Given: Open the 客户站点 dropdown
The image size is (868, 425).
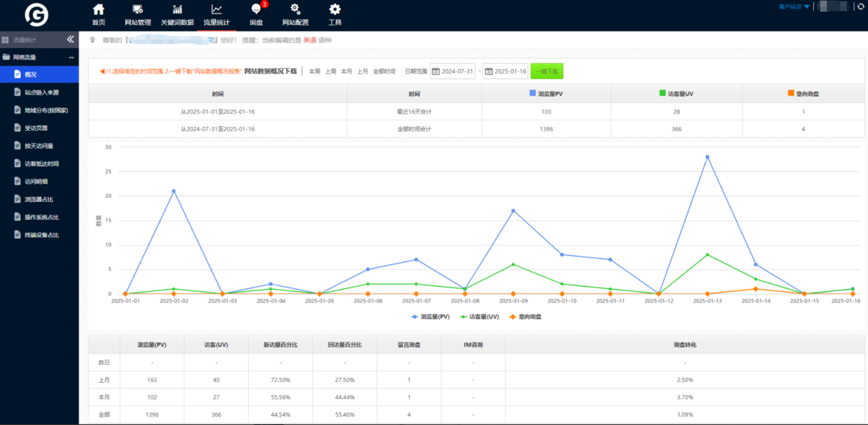Looking at the screenshot, I should pos(794,7).
